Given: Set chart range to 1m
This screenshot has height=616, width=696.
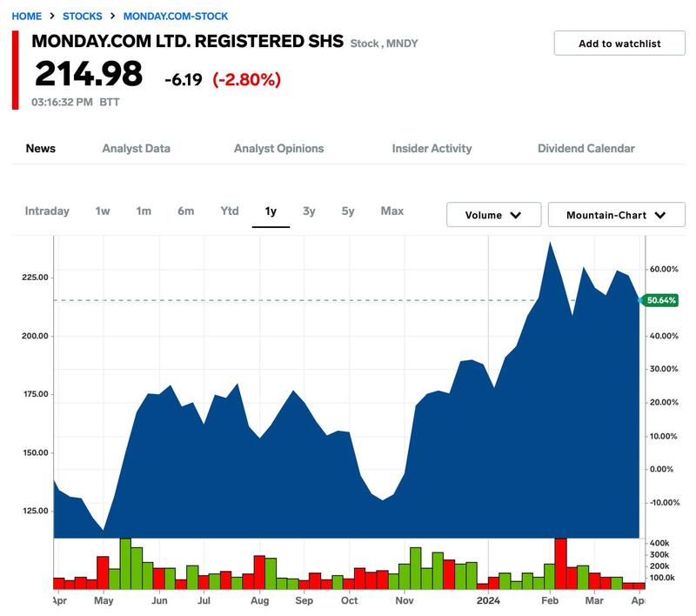Looking at the screenshot, I should point(144,211).
